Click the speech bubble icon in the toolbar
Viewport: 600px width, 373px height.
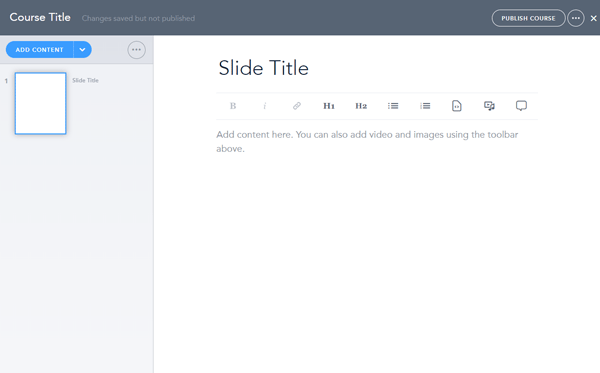tap(521, 106)
